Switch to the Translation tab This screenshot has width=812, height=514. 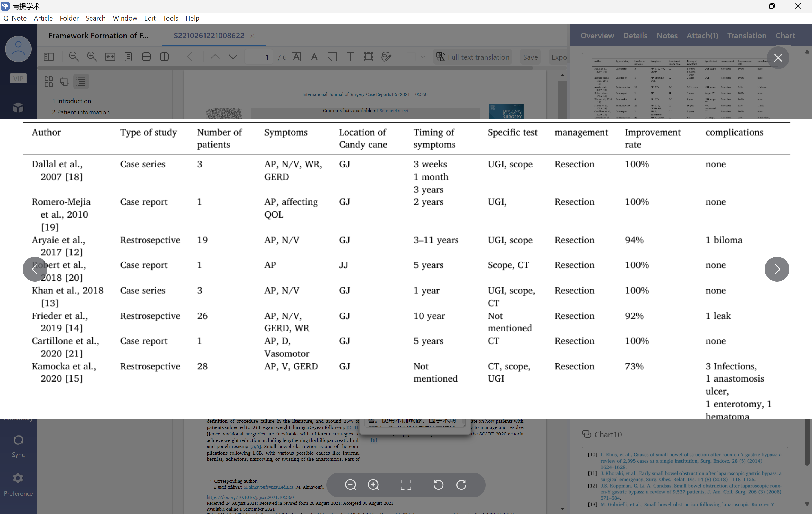pyautogui.click(x=747, y=36)
